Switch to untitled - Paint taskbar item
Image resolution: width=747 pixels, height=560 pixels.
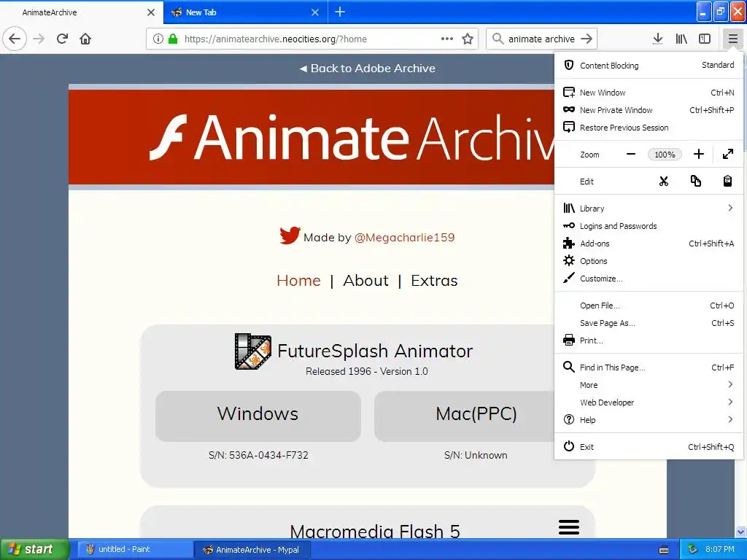[x=135, y=549]
